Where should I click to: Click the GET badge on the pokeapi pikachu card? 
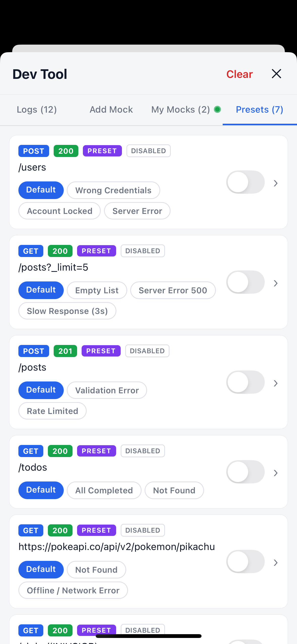(31, 530)
